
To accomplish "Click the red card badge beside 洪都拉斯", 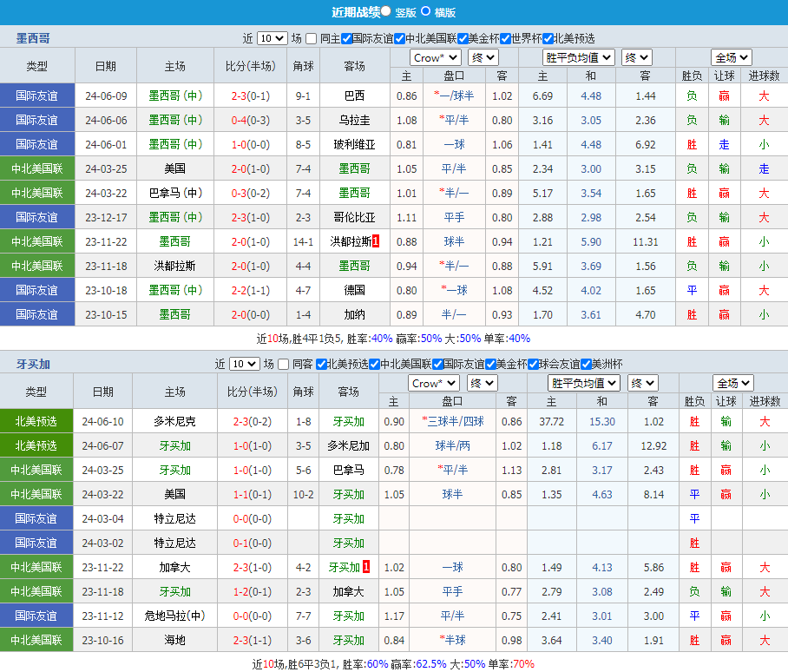I will click(x=376, y=241).
